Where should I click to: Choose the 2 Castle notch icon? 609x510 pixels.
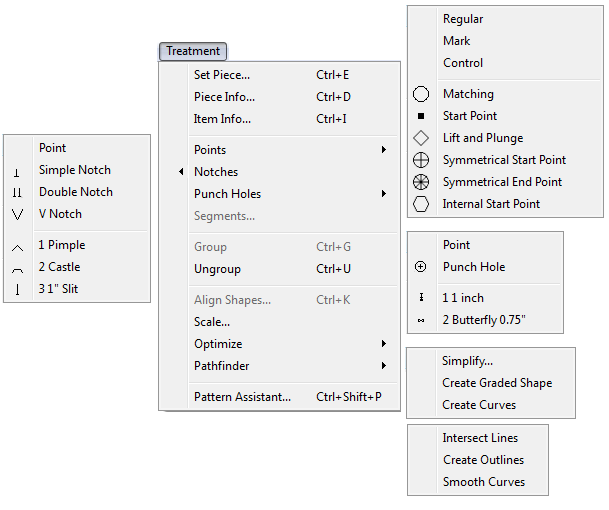pos(17,268)
